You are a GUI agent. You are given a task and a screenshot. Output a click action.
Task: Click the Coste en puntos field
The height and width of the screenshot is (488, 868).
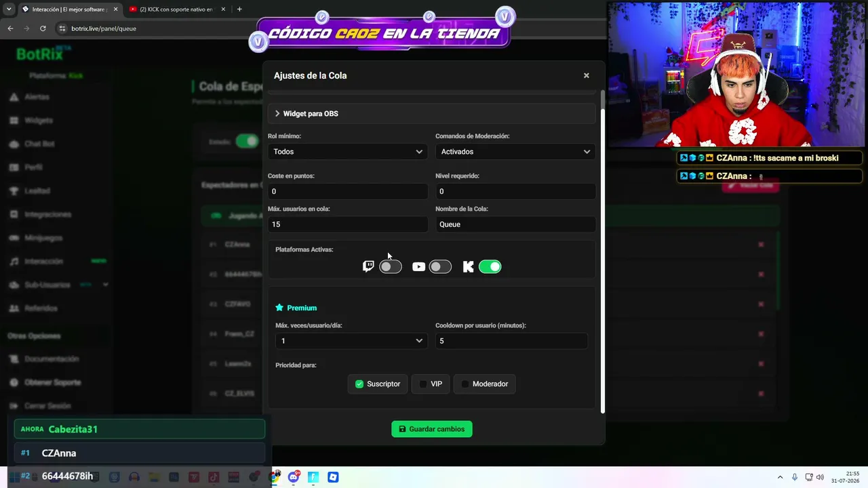click(347, 191)
